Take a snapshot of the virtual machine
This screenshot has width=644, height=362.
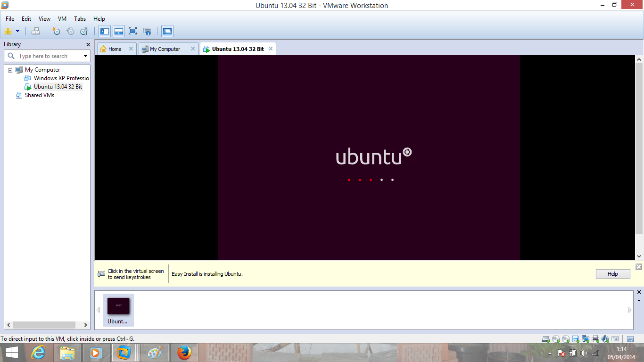click(x=55, y=31)
